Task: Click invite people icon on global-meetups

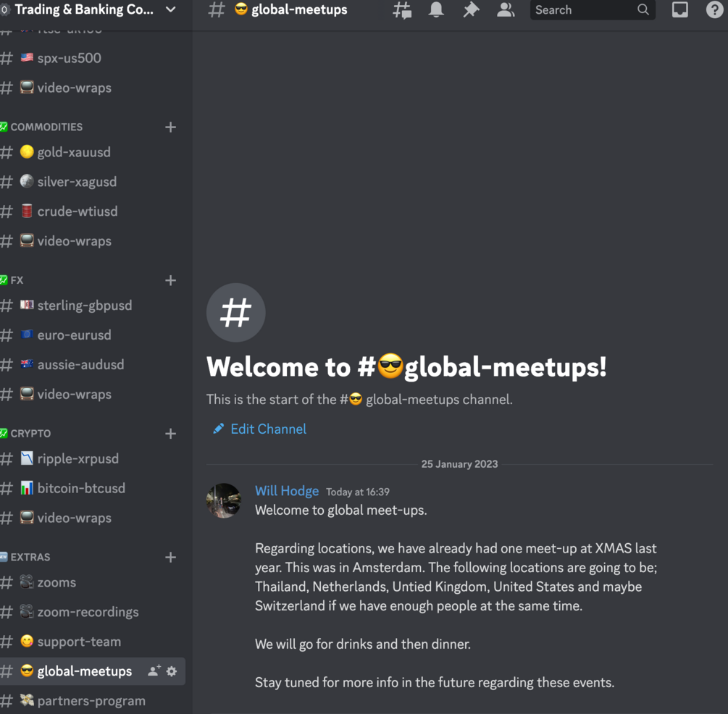Action: pos(154,671)
